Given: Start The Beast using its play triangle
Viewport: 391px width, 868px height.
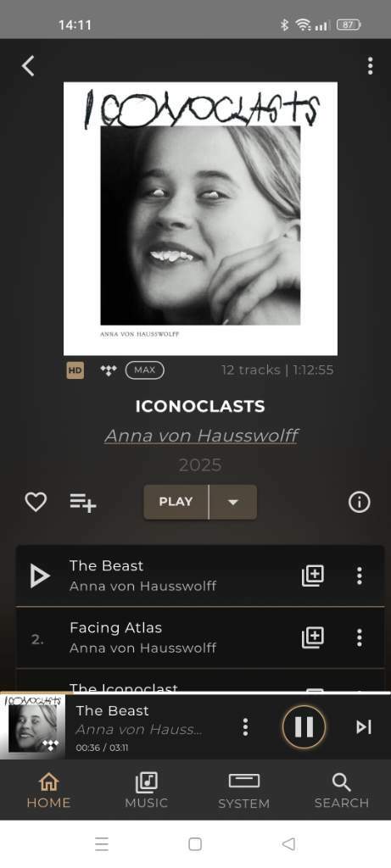Looking at the screenshot, I should 40,576.
